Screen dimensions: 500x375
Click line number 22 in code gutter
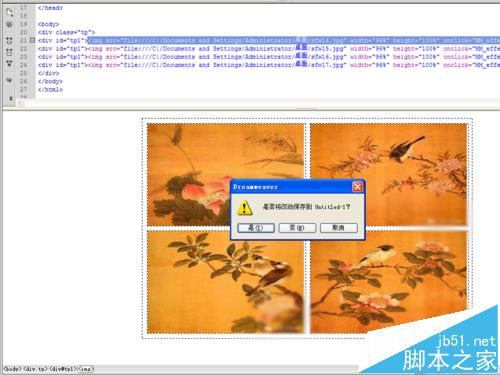pyautogui.click(x=23, y=49)
